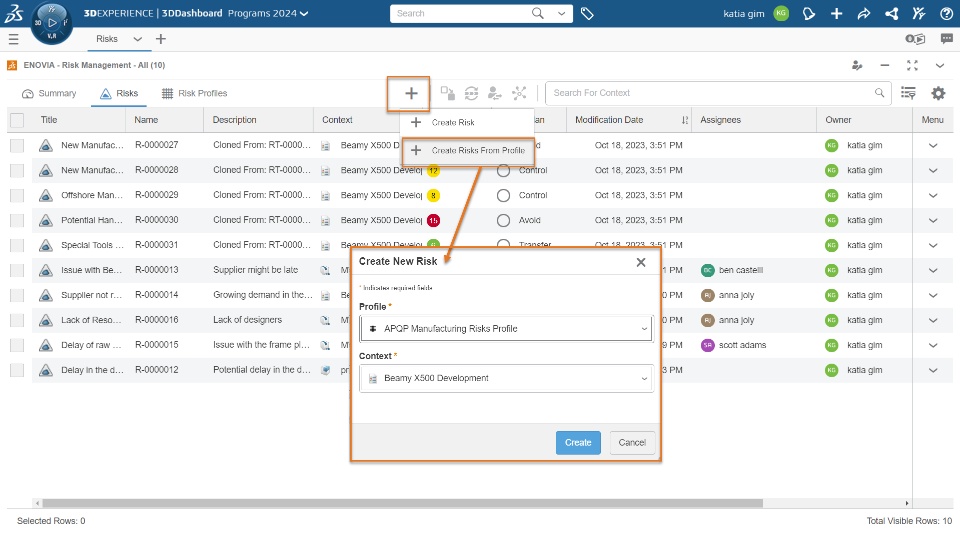Open row menu chevron for R-0000027
Screen dimensions: 960x539
[x=933, y=146]
